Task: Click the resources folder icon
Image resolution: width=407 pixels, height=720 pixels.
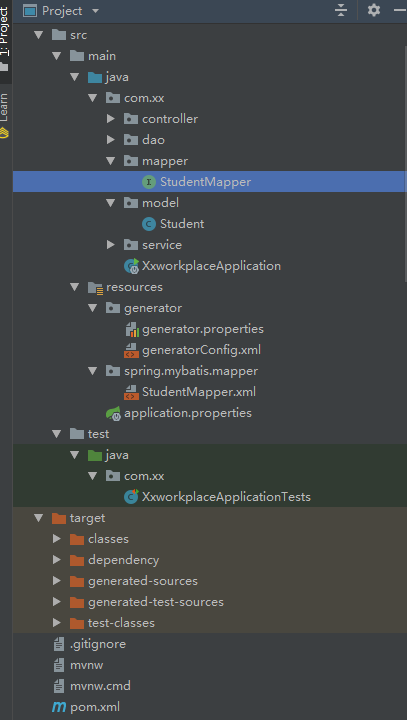Action: 95,287
